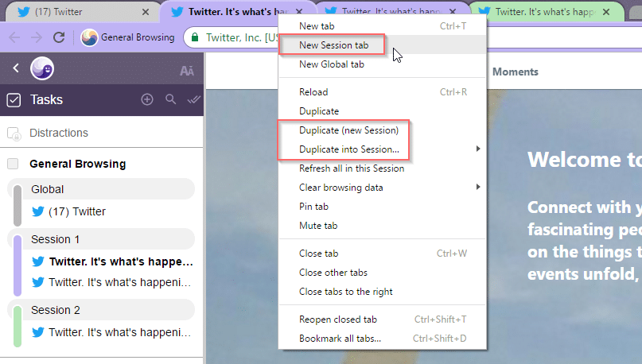Screen dimensions: 642x364
Task: Select Close tab menu item
Action: tap(383, 254)
